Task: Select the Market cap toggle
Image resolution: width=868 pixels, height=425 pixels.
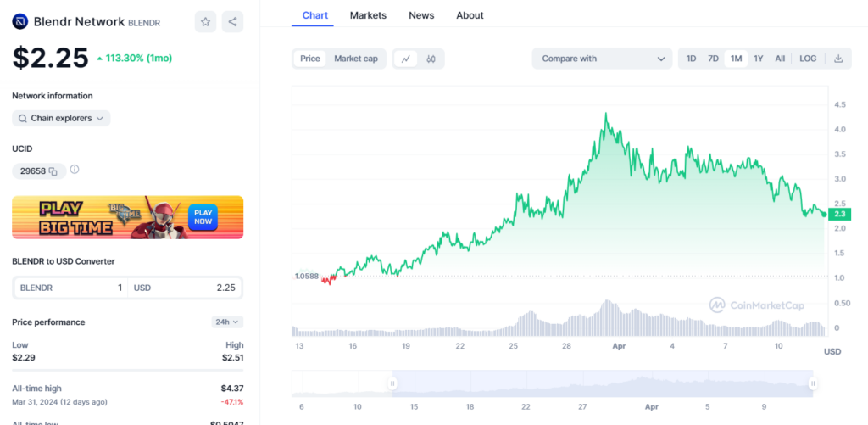Action: [356, 59]
